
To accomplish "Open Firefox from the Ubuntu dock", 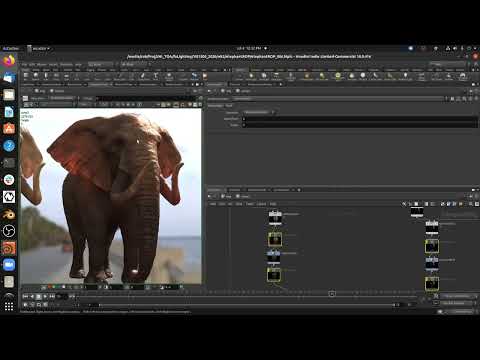I will point(9,61).
